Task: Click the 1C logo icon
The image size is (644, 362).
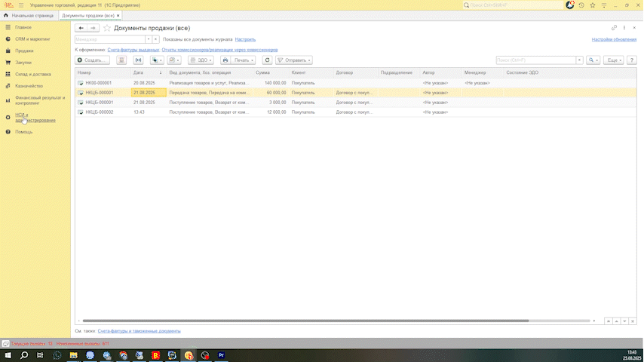Action: coord(8,5)
